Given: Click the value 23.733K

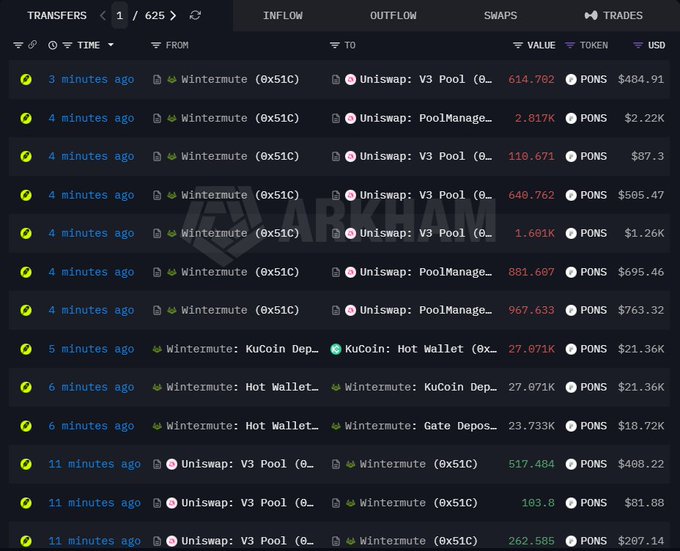Looking at the screenshot, I should tap(531, 426).
